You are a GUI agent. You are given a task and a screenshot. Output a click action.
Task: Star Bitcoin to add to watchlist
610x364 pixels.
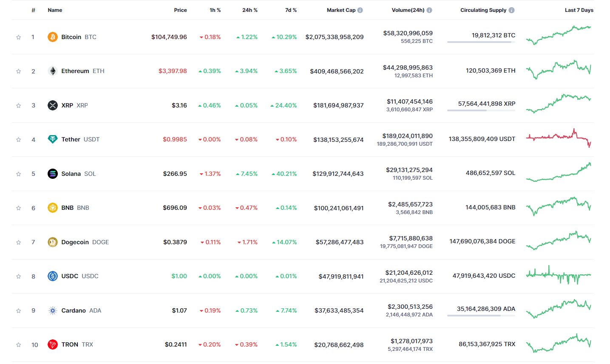(19, 37)
